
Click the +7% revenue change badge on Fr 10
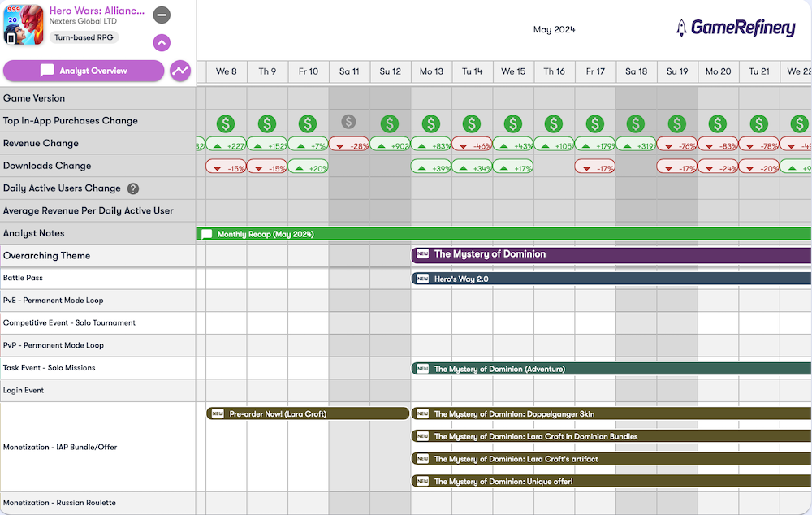coord(308,144)
